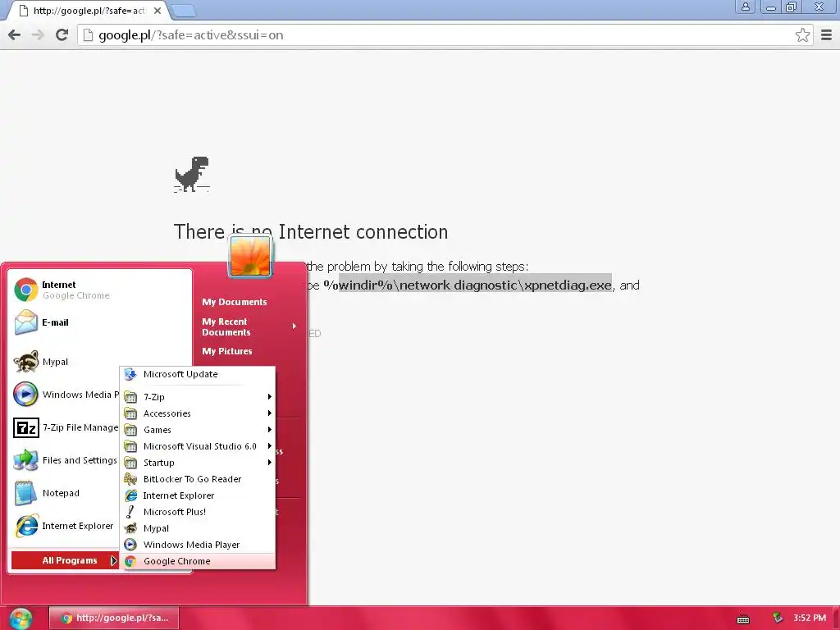Open My Documents from the Start menu

[234, 302]
